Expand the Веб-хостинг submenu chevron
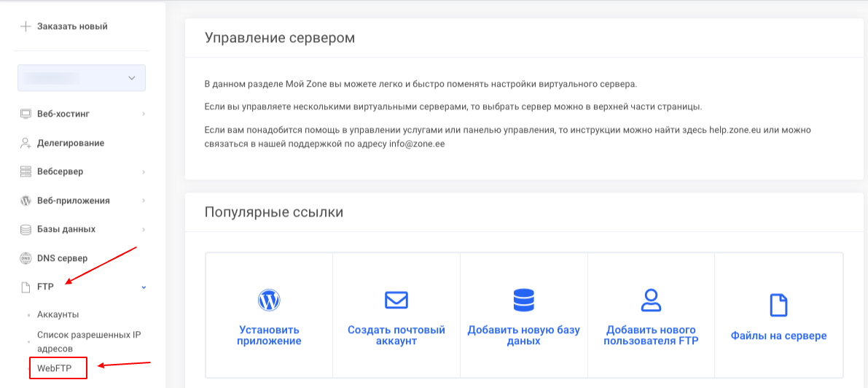Image resolution: width=868 pixels, height=388 pixels. (144, 114)
